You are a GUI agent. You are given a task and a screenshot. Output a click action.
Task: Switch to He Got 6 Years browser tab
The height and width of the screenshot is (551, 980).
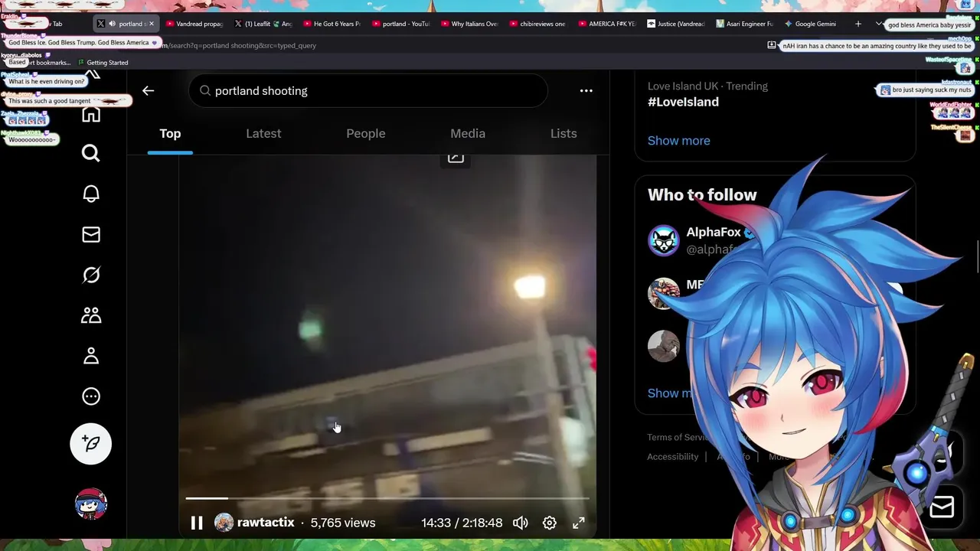click(x=331, y=24)
